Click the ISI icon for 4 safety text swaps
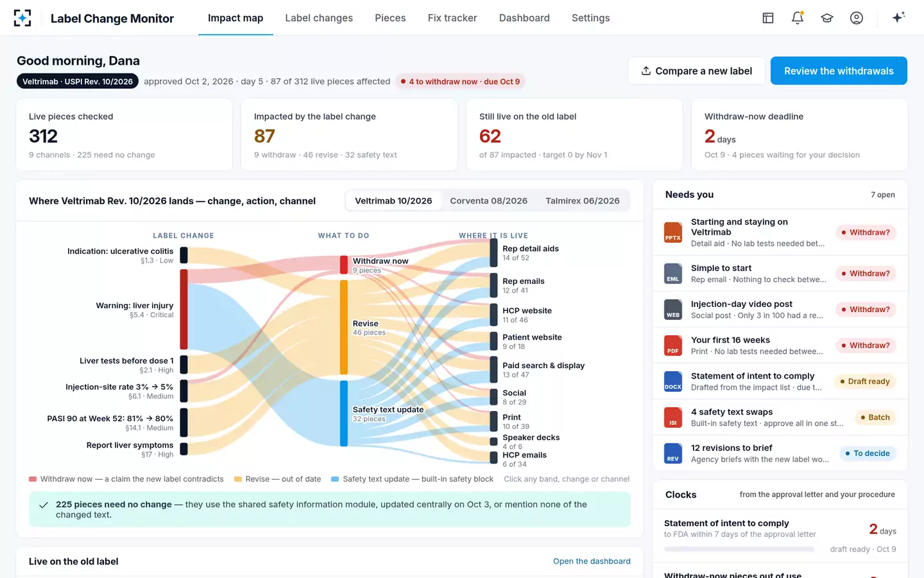 673,417
